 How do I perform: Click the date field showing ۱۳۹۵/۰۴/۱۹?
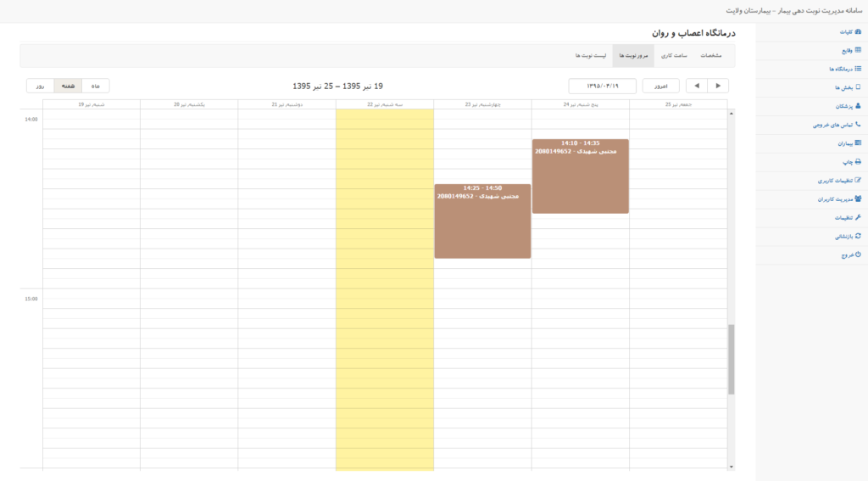603,86
